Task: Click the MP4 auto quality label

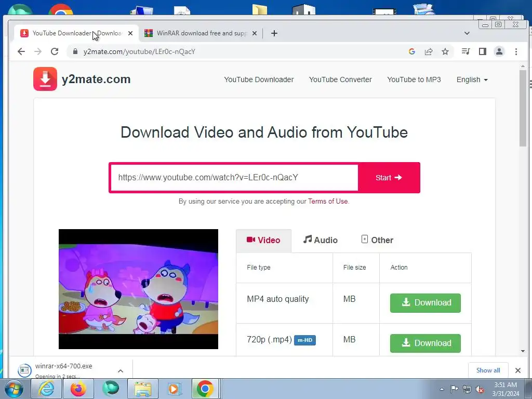Action: pyautogui.click(x=278, y=299)
